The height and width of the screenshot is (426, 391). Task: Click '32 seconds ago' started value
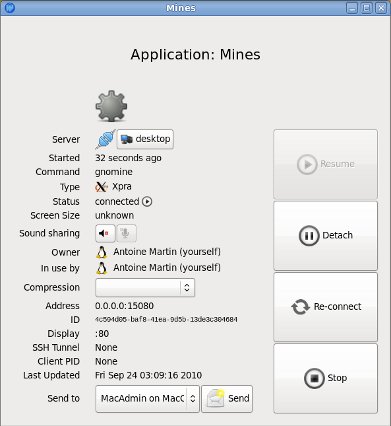click(x=128, y=158)
